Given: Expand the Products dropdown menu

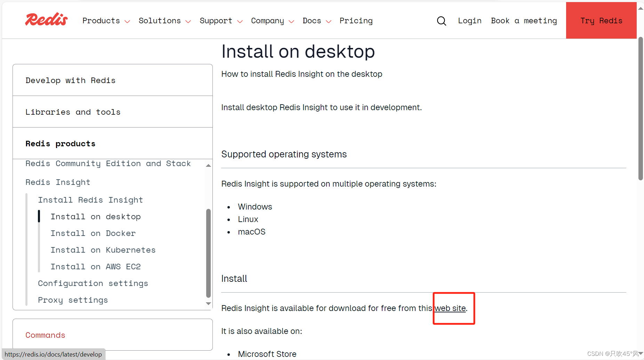Looking at the screenshot, I should click(106, 21).
